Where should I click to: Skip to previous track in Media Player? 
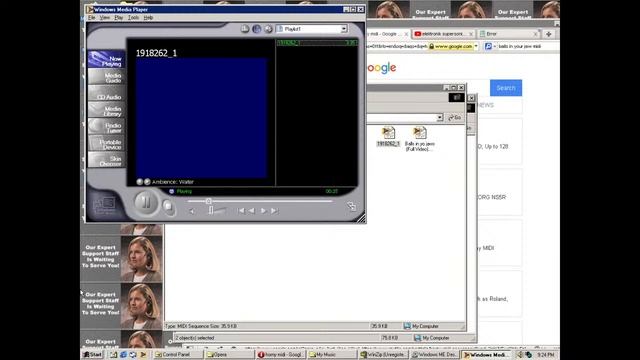[241, 211]
